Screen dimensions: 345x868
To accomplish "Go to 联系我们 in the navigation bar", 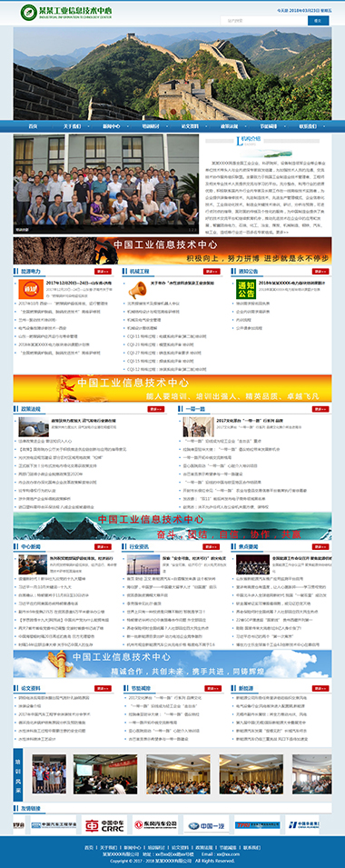I will (x=308, y=125).
